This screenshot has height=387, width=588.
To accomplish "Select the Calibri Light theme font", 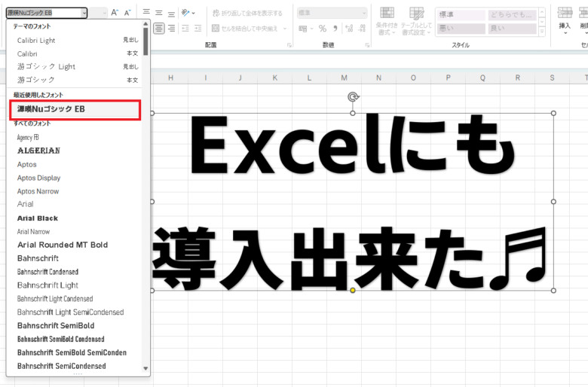I will tap(36, 40).
